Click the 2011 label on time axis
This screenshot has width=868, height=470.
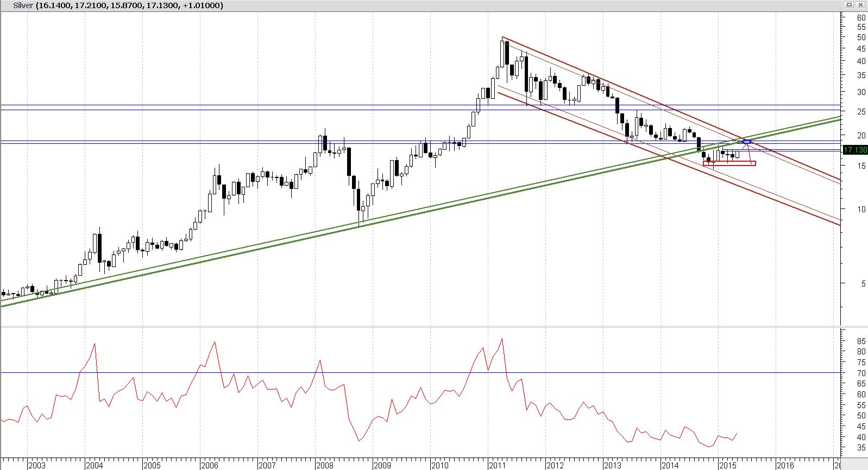pos(498,465)
